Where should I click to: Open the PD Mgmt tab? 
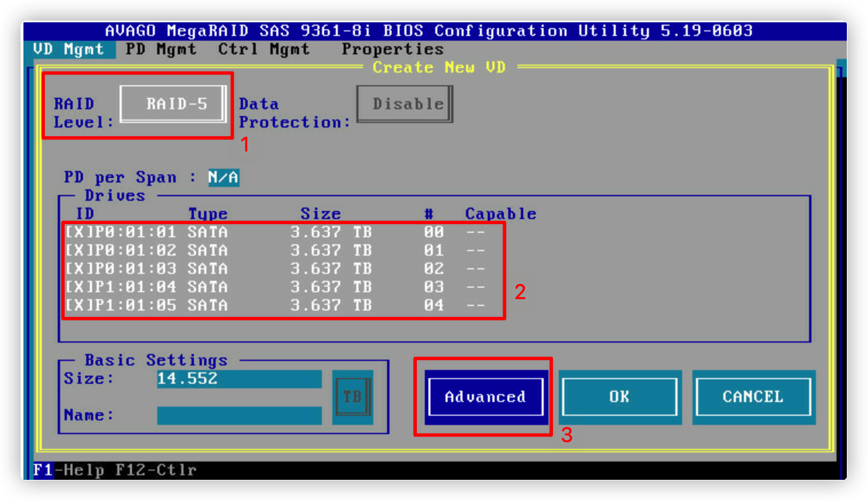tap(161, 49)
